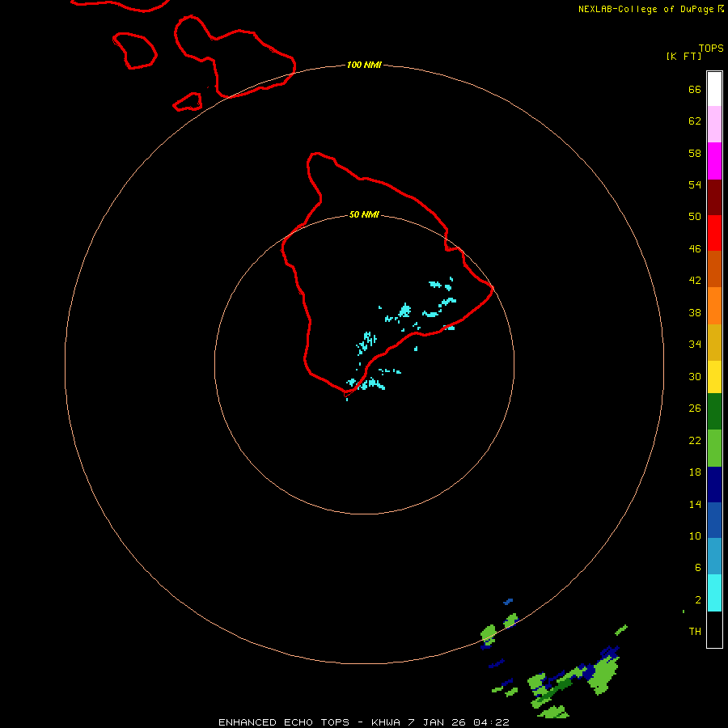Click the 'TH' threshold legend label
The width and height of the screenshot is (728, 728).
click(695, 632)
